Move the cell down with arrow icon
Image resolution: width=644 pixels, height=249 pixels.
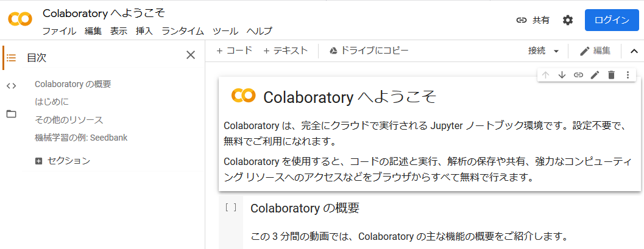pyautogui.click(x=562, y=75)
